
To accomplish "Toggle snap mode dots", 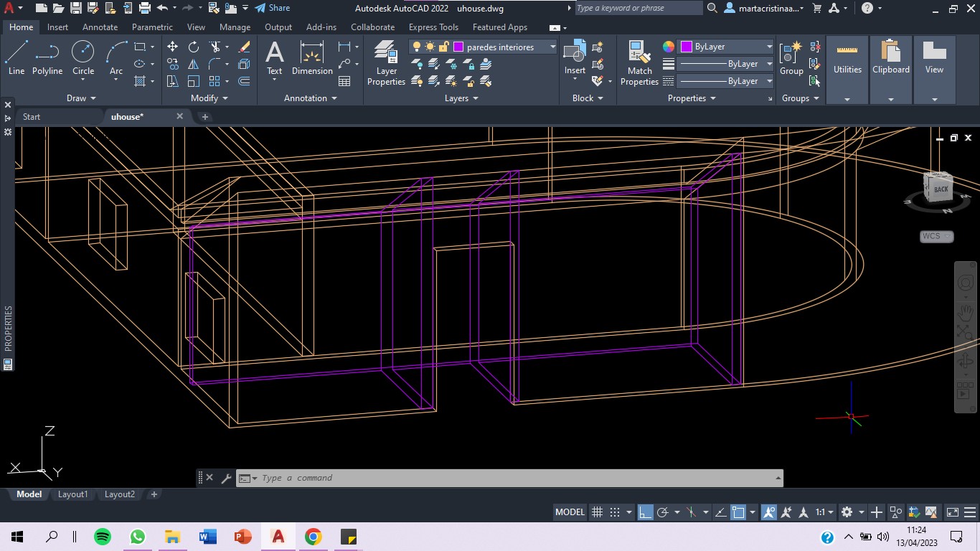I will pyautogui.click(x=615, y=512).
